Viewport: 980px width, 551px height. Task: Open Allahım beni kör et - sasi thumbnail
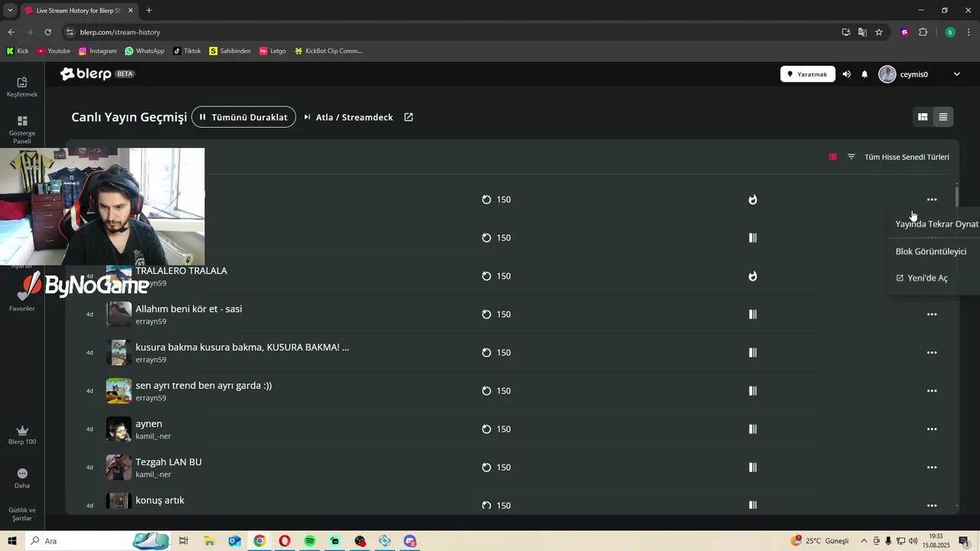119,315
